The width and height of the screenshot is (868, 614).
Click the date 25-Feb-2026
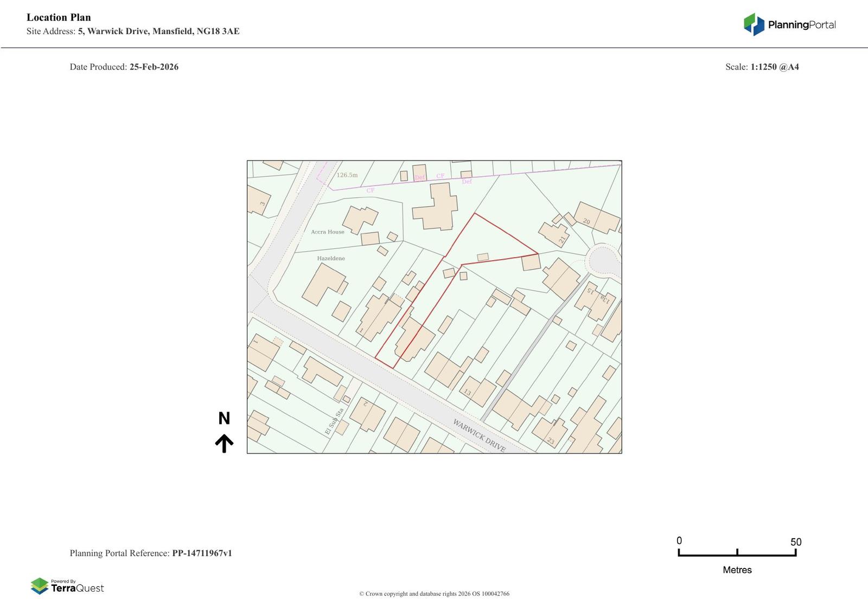tap(154, 67)
